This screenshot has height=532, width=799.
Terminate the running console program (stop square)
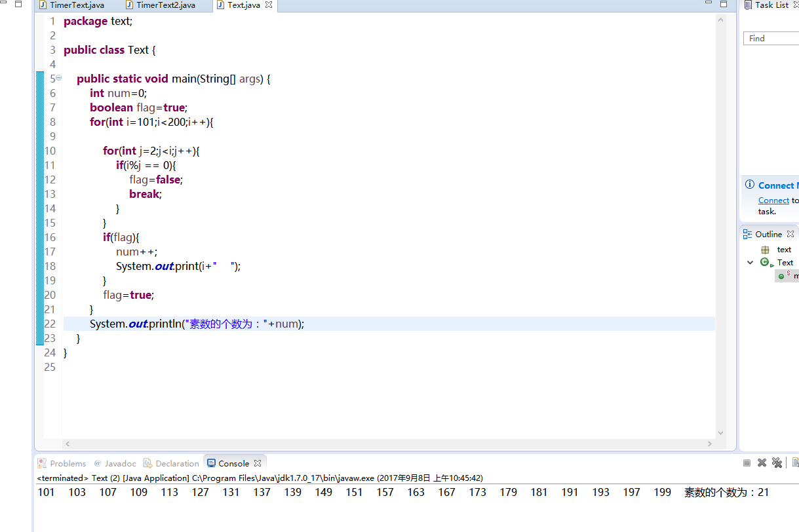pyautogui.click(x=747, y=463)
